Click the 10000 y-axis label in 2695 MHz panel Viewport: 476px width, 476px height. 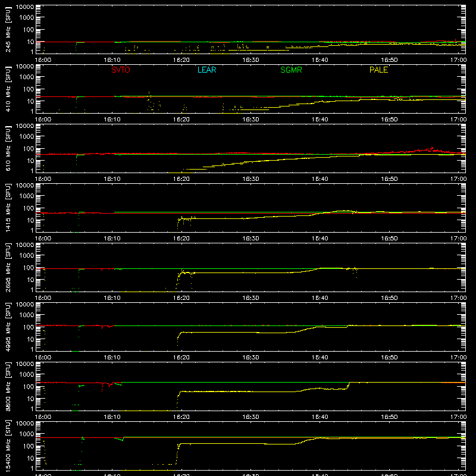click(x=25, y=245)
